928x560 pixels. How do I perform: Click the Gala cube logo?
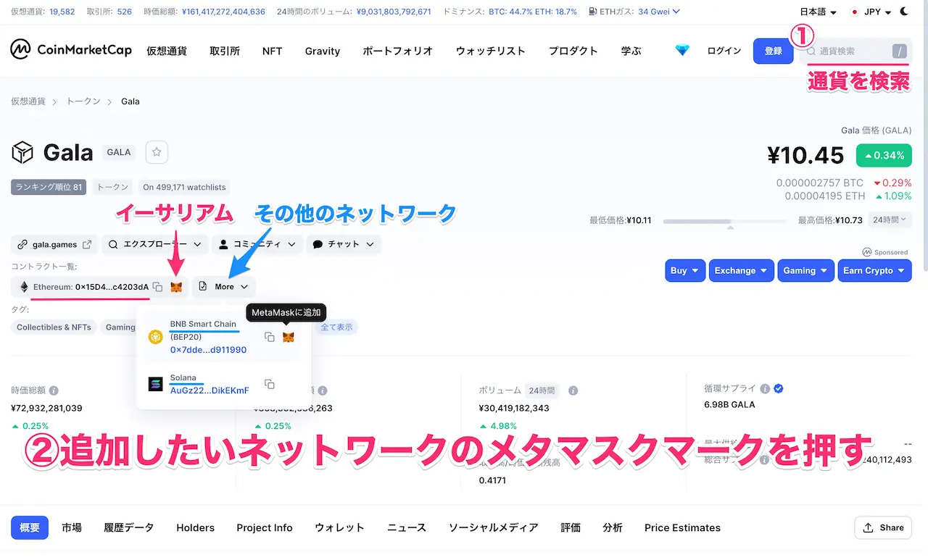click(x=22, y=153)
